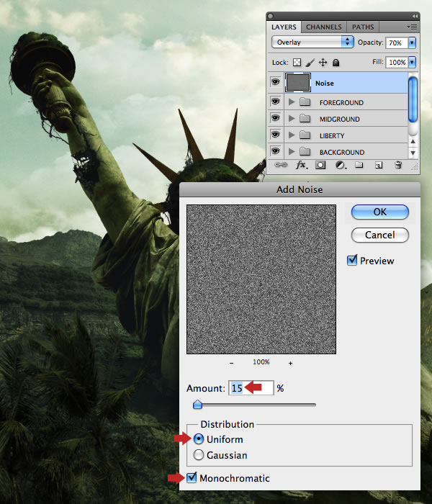The width and height of the screenshot is (432, 504).
Task: Open the layer style fx menu
Action: [302, 165]
